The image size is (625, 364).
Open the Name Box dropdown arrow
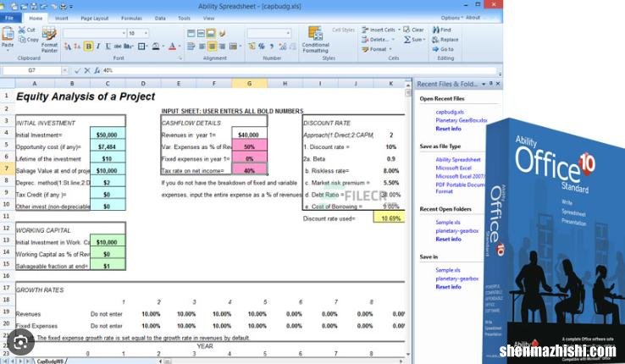click(64, 70)
